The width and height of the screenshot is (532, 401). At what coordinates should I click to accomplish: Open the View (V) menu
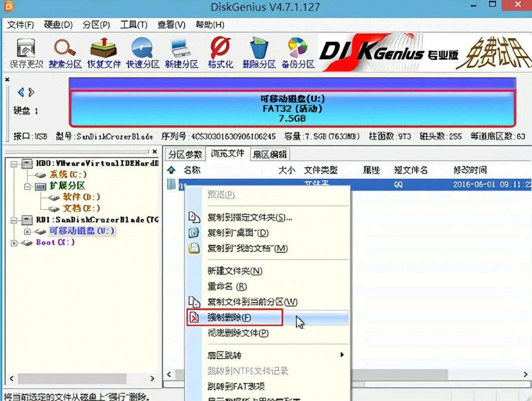point(171,25)
